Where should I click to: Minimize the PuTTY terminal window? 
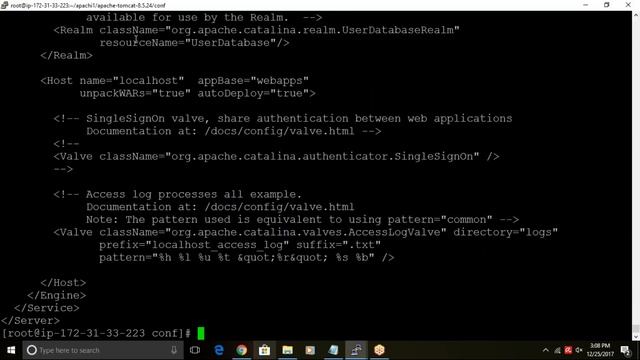(586, 5)
